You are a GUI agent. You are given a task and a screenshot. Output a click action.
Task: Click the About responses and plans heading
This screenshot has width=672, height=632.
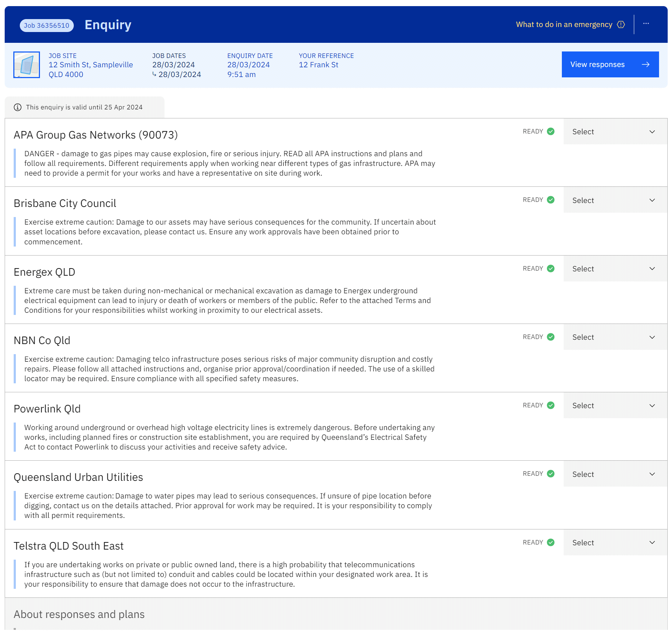tap(79, 614)
